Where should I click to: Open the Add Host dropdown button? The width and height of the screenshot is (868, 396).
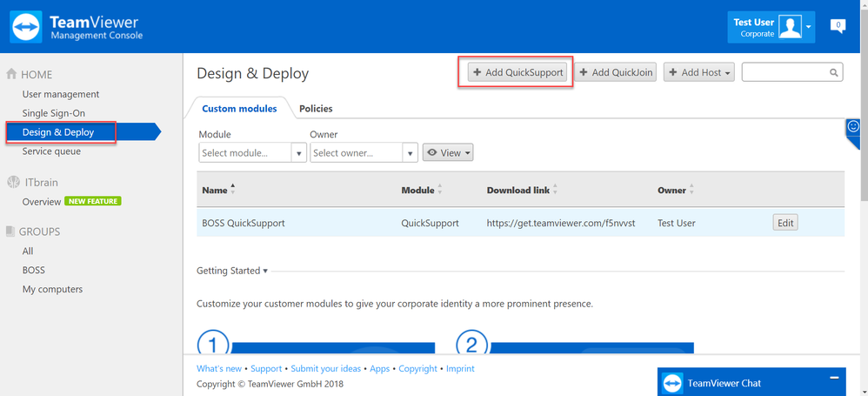[x=699, y=72]
